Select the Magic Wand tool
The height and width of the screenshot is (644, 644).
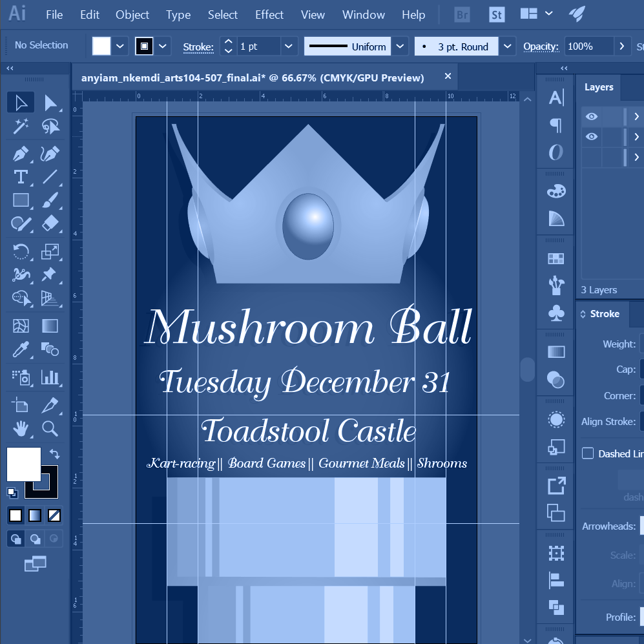tap(21, 127)
